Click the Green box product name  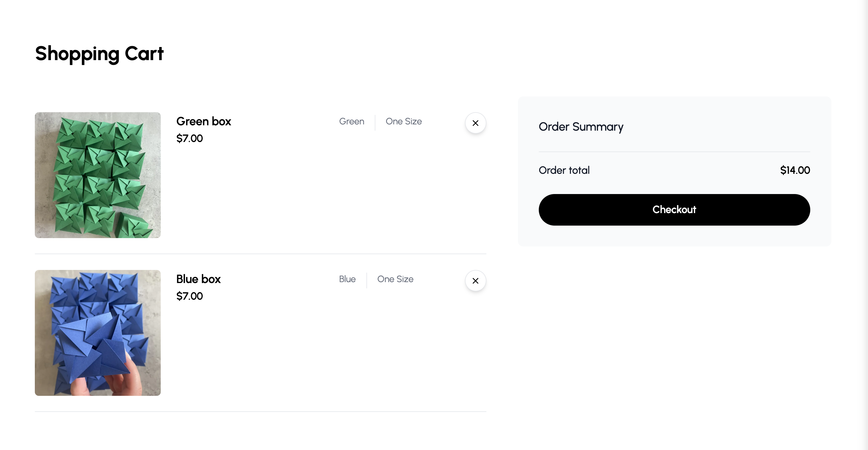tap(204, 121)
